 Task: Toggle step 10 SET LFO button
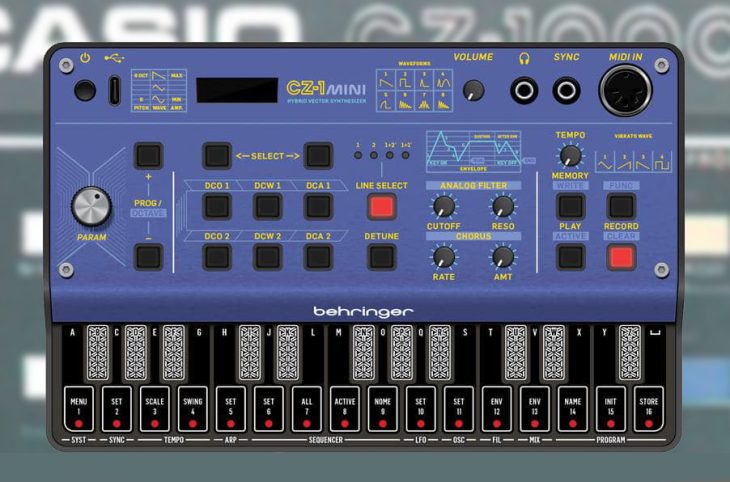(421, 408)
